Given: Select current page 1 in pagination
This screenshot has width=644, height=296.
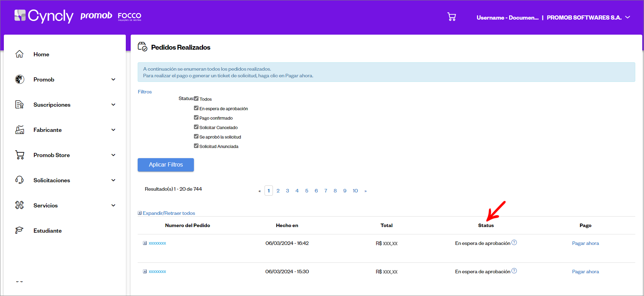Looking at the screenshot, I should click(269, 191).
